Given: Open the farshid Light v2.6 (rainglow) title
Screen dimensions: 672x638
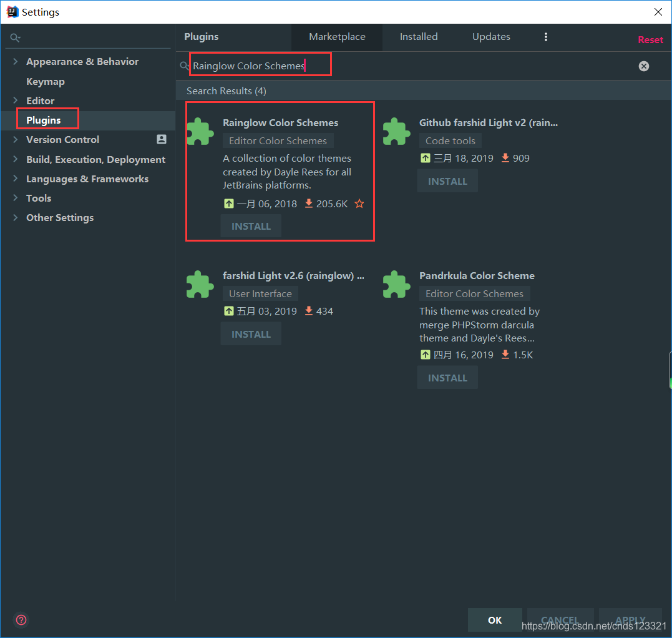Looking at the screenshot, I should pos(294,276).
